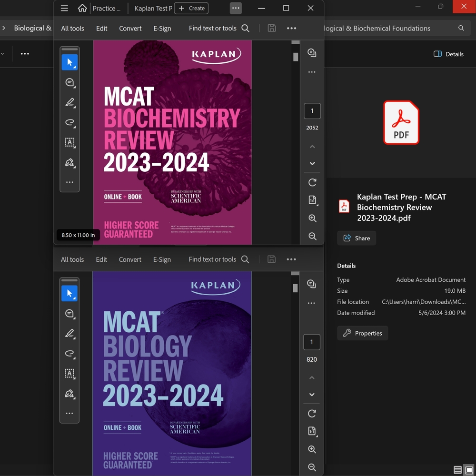
Task: Go to previous page in lower window
Action: pos(312,377)
